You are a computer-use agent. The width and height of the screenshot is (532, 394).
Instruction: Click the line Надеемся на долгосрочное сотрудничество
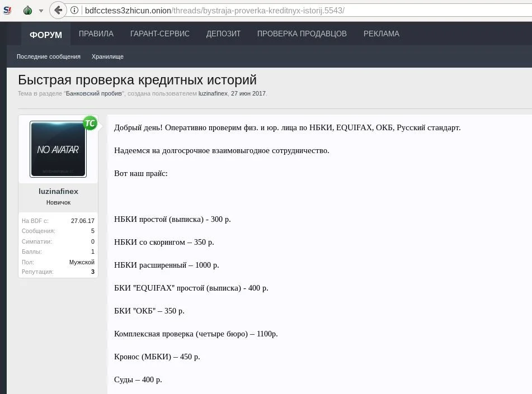coord(222,150)
